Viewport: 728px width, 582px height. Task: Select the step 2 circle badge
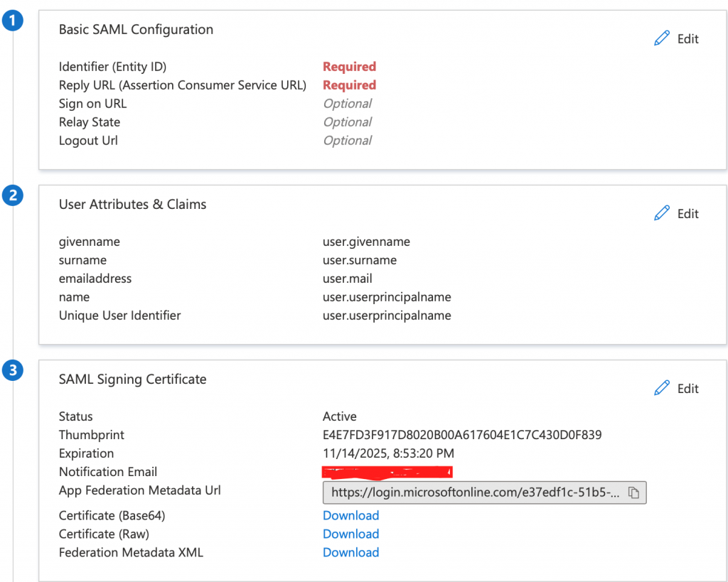coord(12,195)
